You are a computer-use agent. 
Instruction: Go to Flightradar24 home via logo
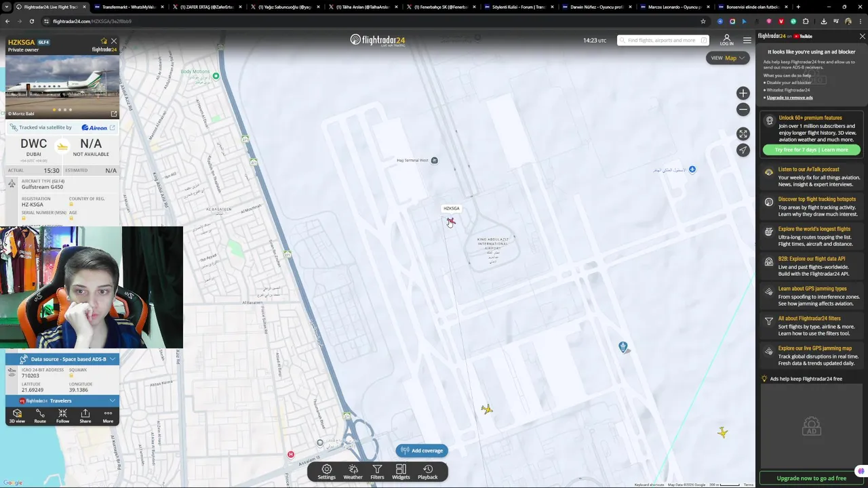point(377,41)
